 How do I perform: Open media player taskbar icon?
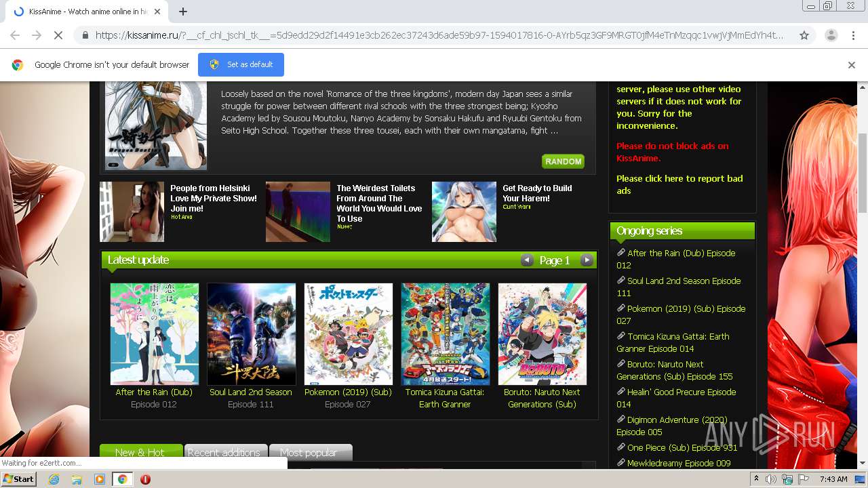coord(100,479)
